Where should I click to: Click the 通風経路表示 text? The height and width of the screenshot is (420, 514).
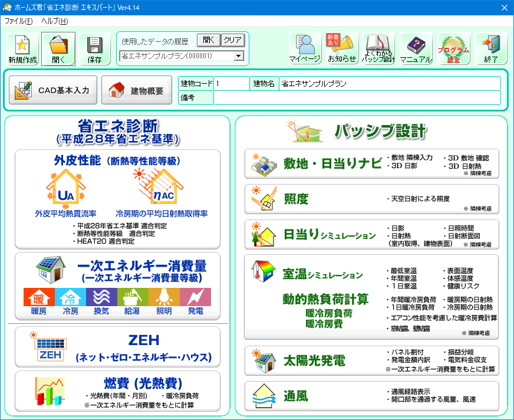[x=410, y=392]
